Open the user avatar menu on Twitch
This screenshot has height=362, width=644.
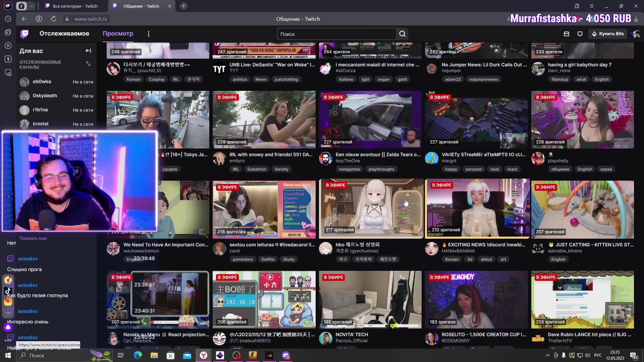[636, 34]
